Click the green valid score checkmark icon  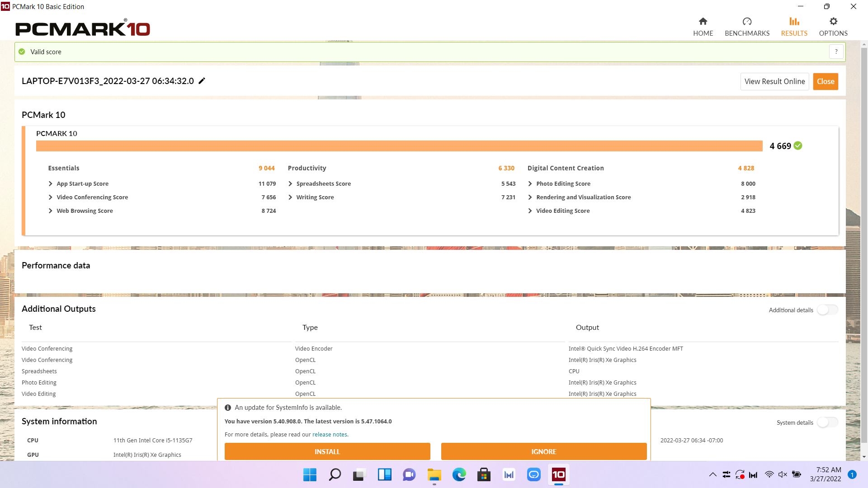[x=22, y=52]
